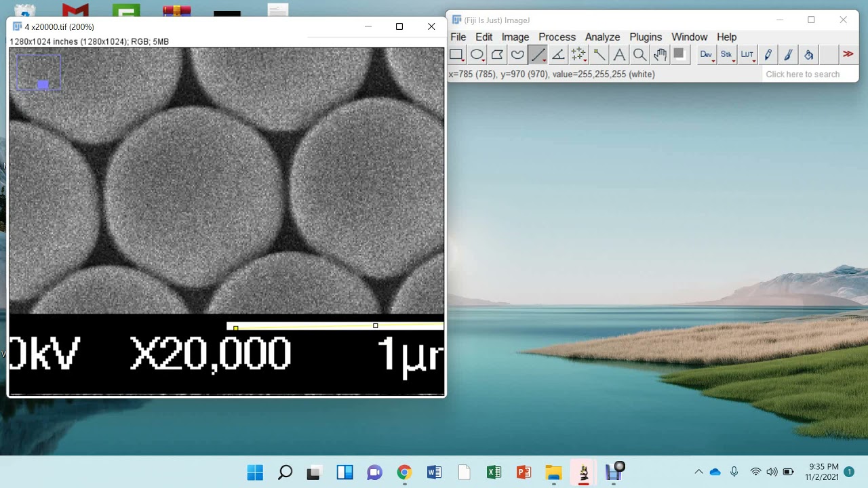The image size is (868, 488).
Task: Open Task View on the taskbar
Action: [315, 472]
